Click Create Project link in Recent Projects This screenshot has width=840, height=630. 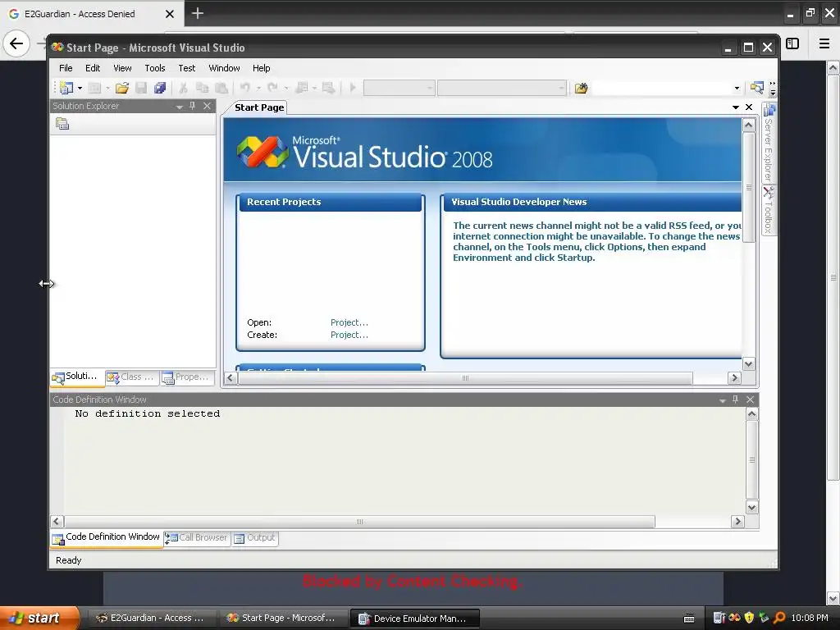tap(349, 335)
